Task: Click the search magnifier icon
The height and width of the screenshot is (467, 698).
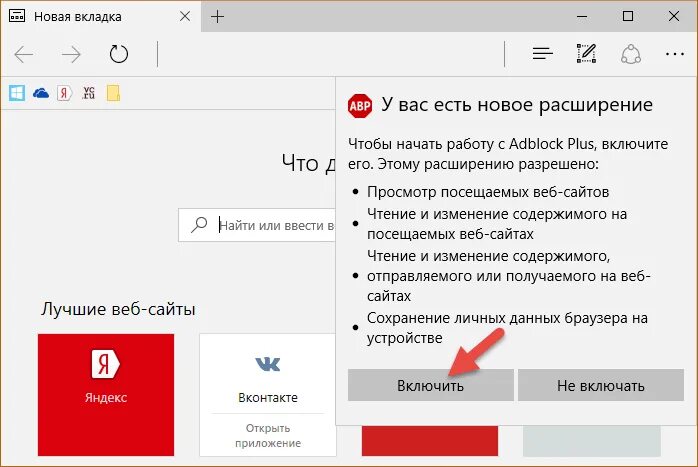Action: tap(199, 224)
